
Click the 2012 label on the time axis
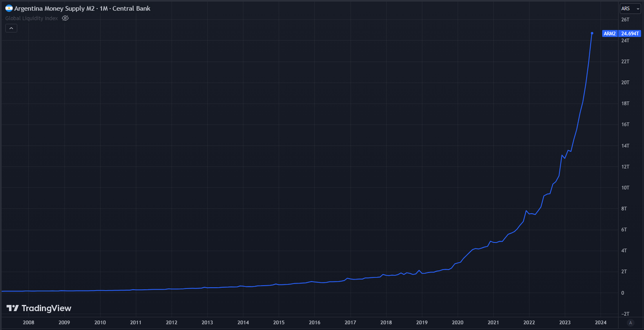click(172, 322)
